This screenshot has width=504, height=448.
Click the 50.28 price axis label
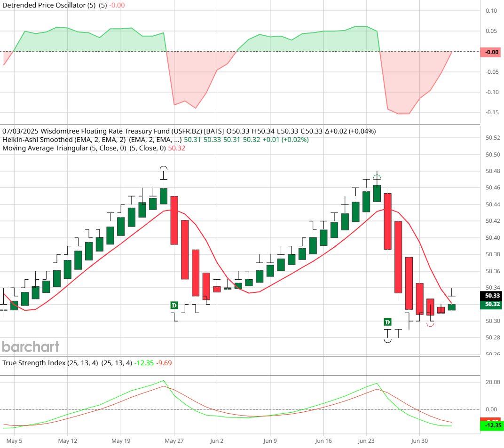click(x=493, y=338)
